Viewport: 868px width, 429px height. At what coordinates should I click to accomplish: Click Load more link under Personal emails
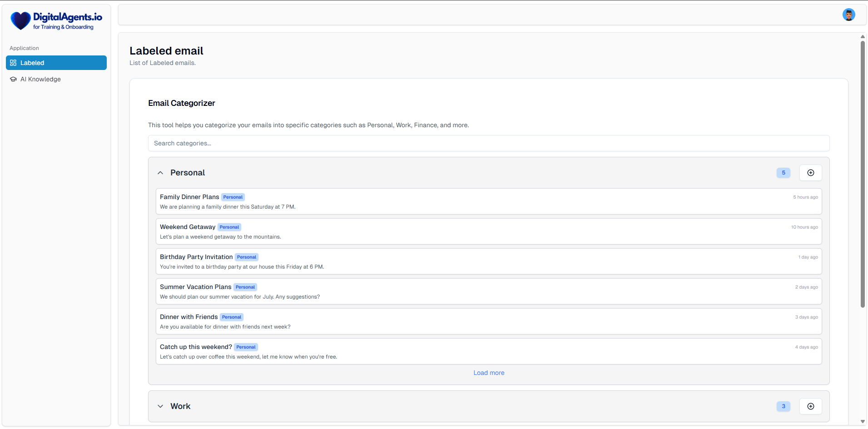pos(489,373)
